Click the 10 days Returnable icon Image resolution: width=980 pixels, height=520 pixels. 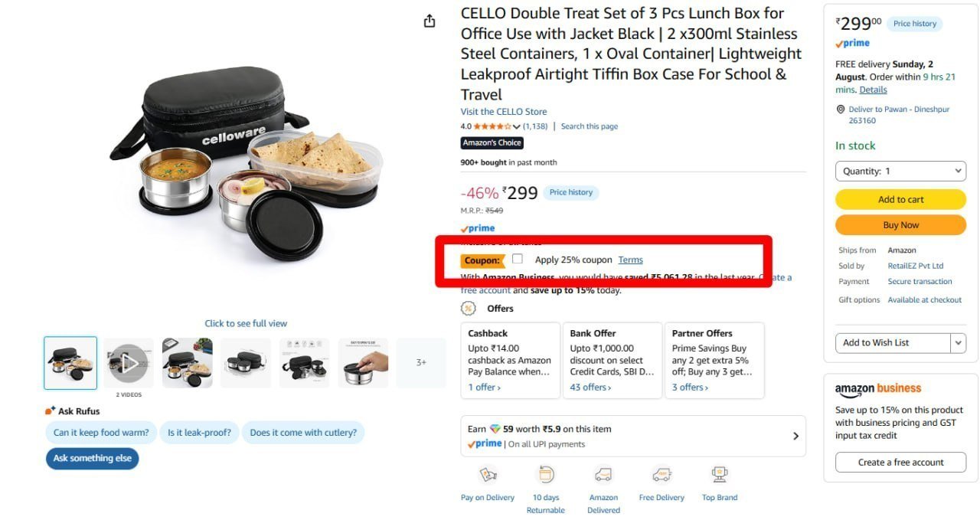546,475
